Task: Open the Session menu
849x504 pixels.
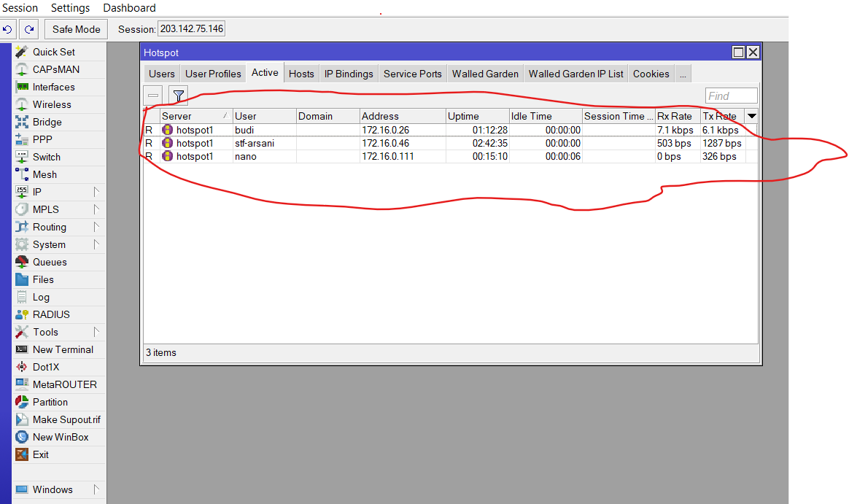Action: point(20,8)
